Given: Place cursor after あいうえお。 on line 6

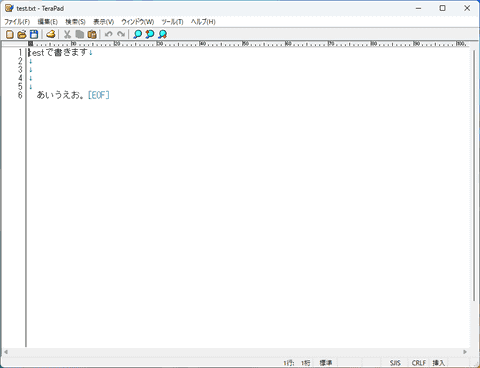Looking at the screenshot, I should tap(87, 95).
